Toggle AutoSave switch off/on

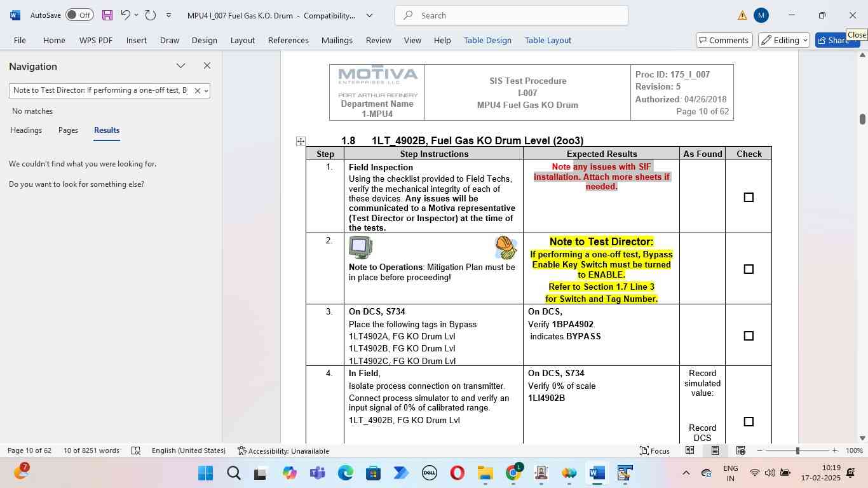pos(79,15)
